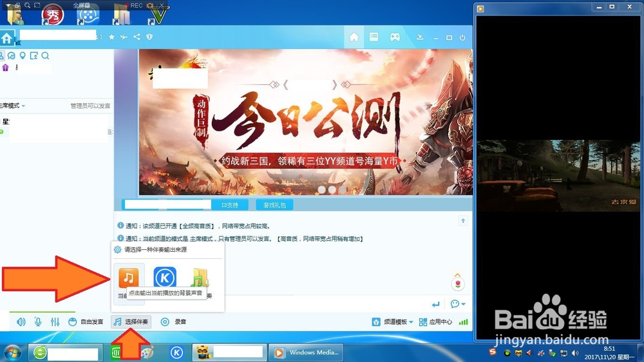Image resolution: width=644 pixels, height=362 pixels.
Task: Select the first banner carousel dot
Action: click(322, 189)
